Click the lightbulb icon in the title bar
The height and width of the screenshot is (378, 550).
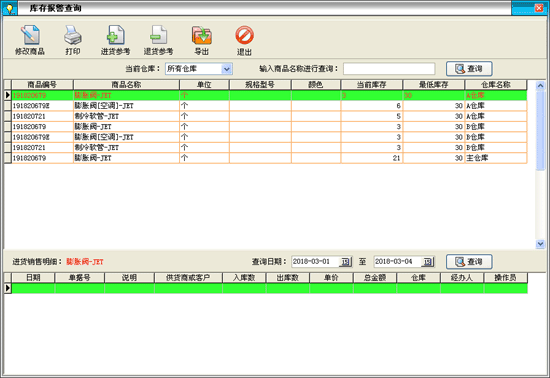(x=9, y=8)
